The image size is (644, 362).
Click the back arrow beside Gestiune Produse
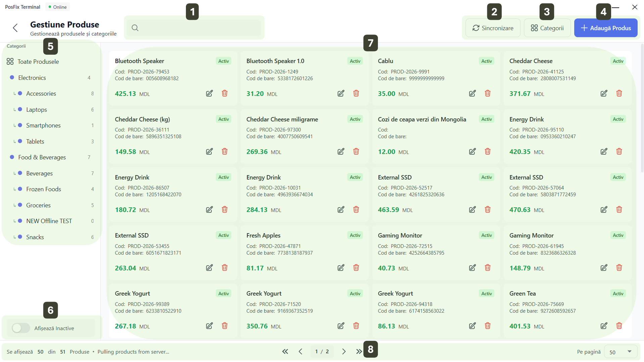click(15, 28)
